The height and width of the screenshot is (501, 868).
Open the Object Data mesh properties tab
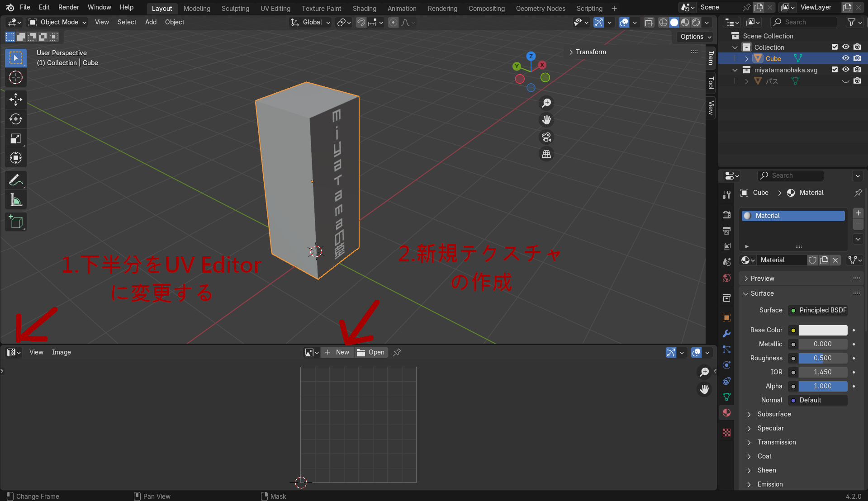click(726, 397)
